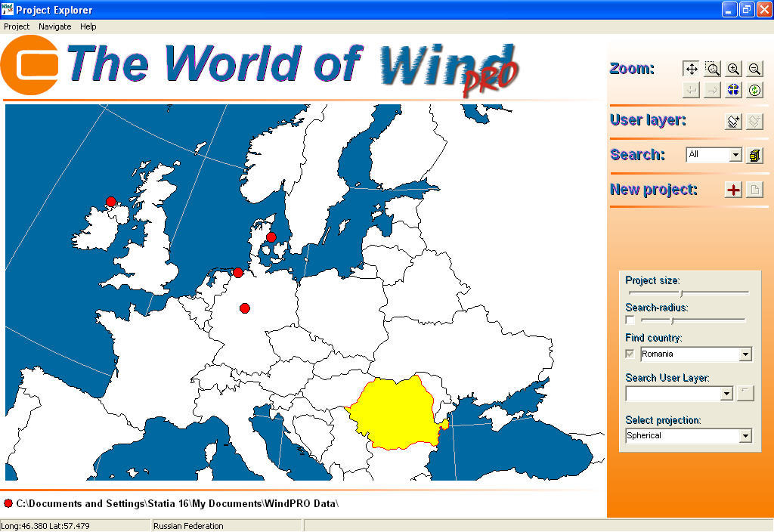This screenshot has height=532, width=774.
Task: Enable the Search-radius checkbox
Action: (630, 320)
